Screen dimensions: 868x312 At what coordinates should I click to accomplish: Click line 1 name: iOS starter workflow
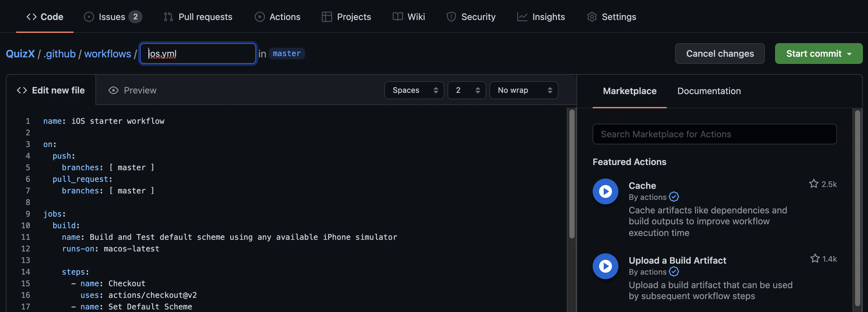point(104,121)
